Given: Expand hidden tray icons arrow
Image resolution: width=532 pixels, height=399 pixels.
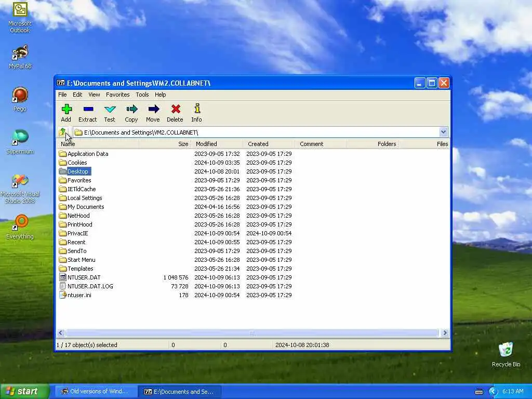Looking at the screenshot, I should pos(493,392).
